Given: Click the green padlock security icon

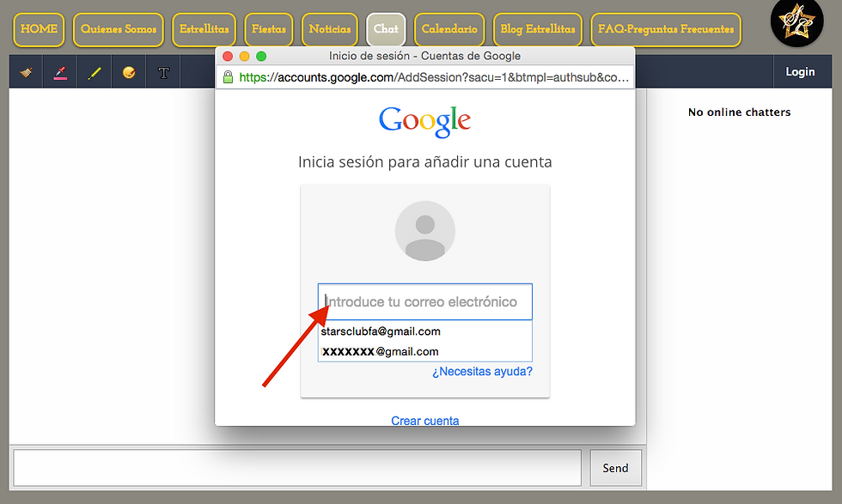Looking at the screenshot, I should tap(228, 76).
